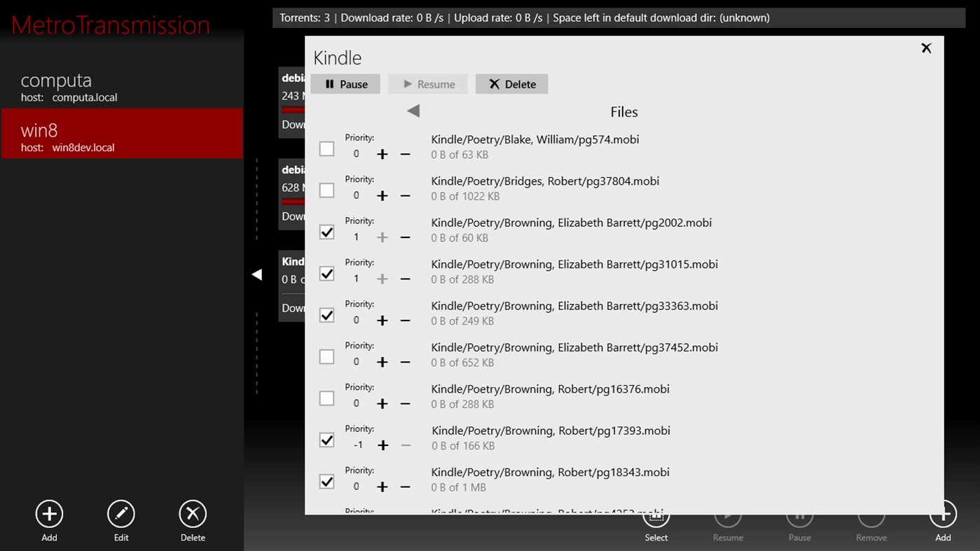
Task: Click the Edit server pencil icon
Action: click(121, 514)
